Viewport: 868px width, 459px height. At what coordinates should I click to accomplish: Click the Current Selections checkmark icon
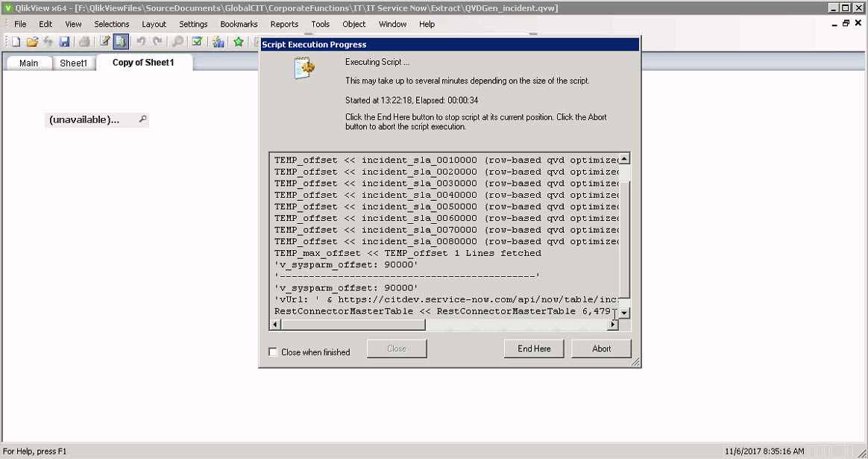(197, 42)
